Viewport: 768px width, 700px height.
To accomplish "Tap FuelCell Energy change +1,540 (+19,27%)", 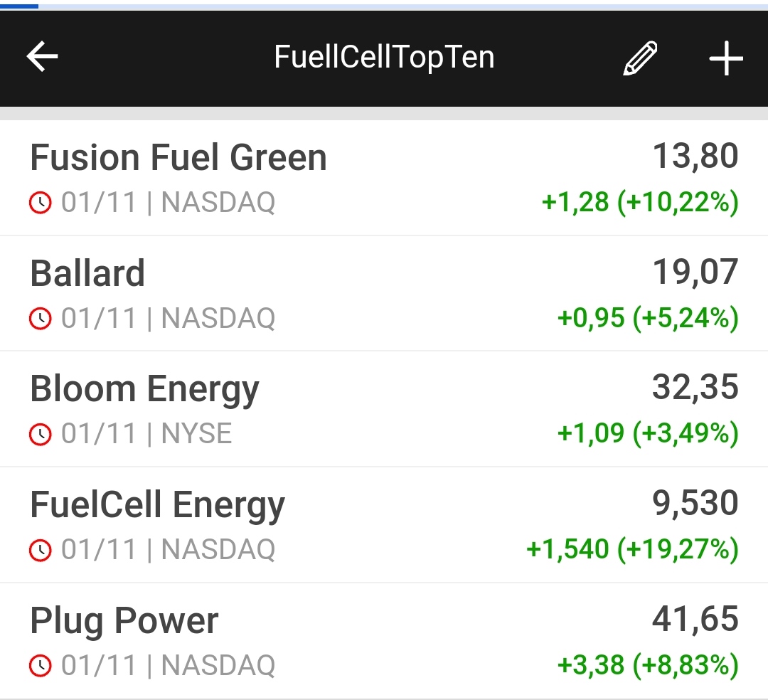I will 632,549.
